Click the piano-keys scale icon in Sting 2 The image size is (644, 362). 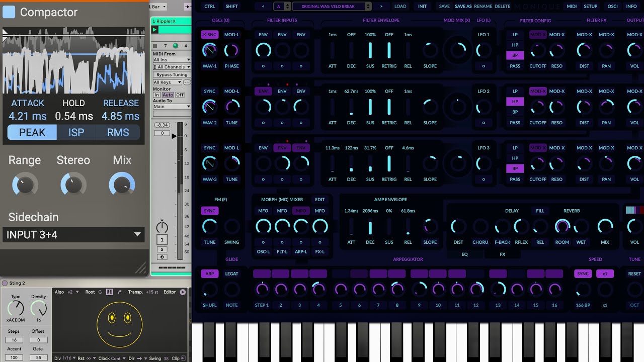point(110,292)
